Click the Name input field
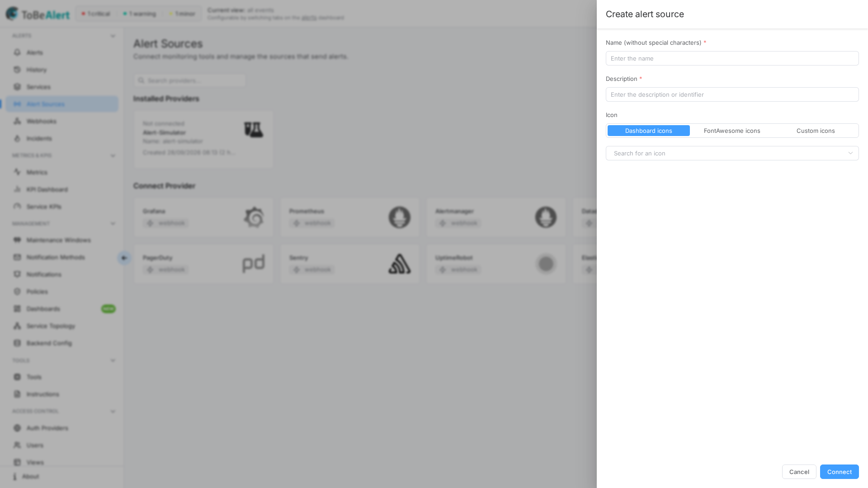The image size is (868, 488). pyautogui.click(x=732, y=58)
